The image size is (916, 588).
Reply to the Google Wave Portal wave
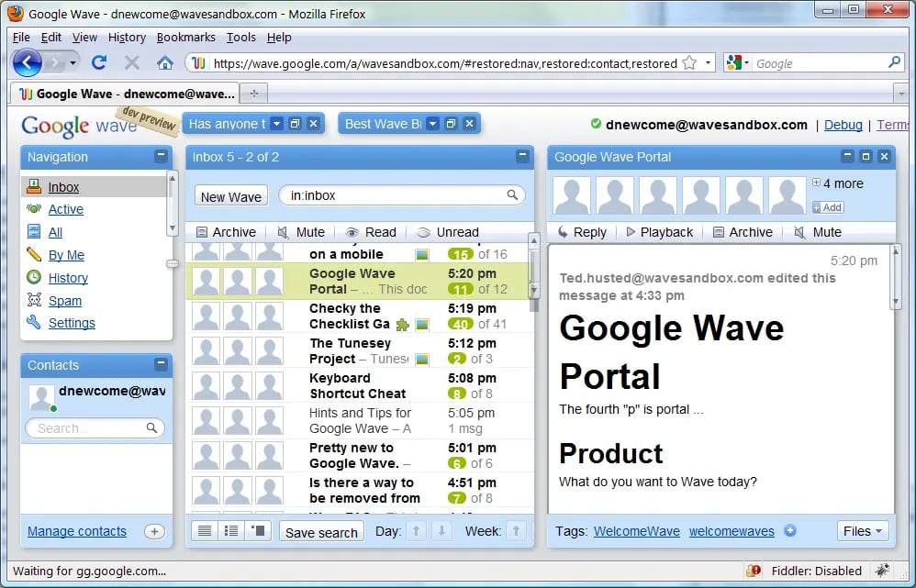click(x=582, y=232)
